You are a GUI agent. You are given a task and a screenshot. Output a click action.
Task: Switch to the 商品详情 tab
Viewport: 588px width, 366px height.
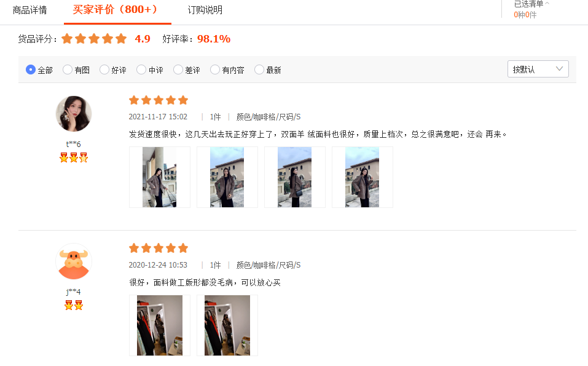[29, 10]
